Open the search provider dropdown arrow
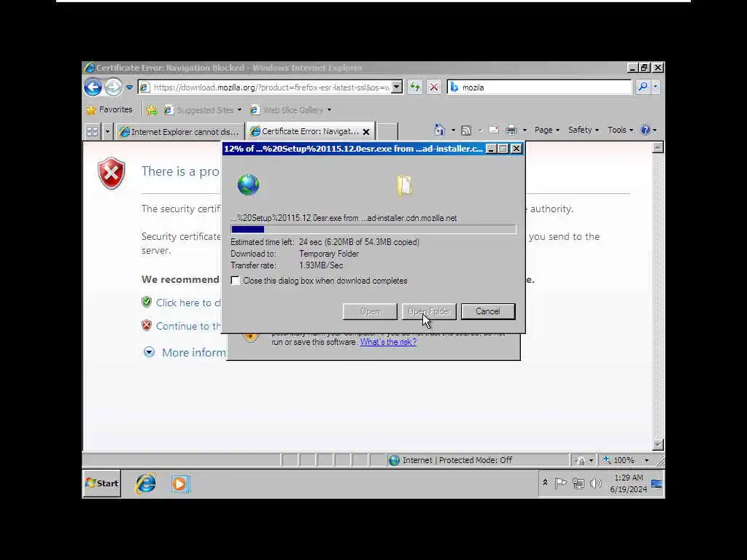This screenshot has height=560, width=747. [x=656, y=87]
